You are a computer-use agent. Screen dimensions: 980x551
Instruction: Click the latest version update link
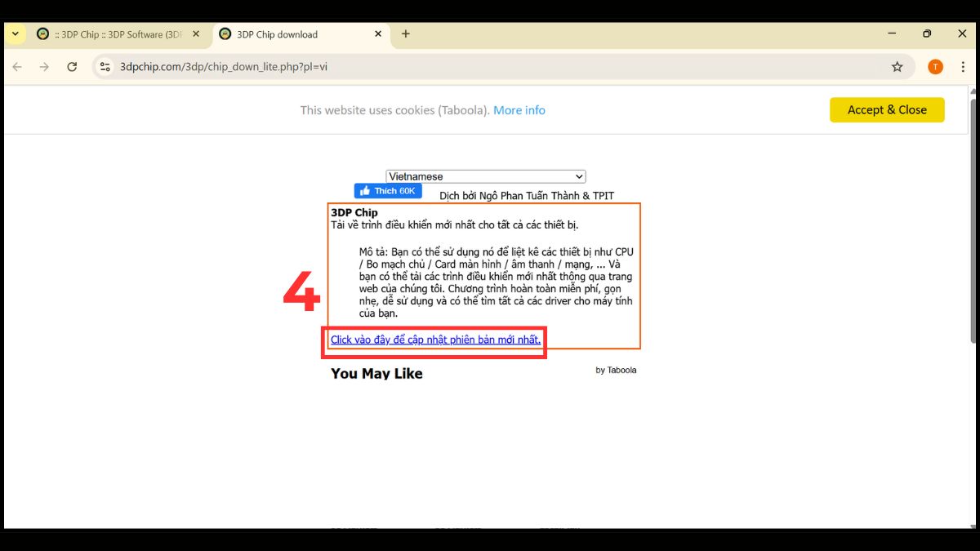(435, 340)
